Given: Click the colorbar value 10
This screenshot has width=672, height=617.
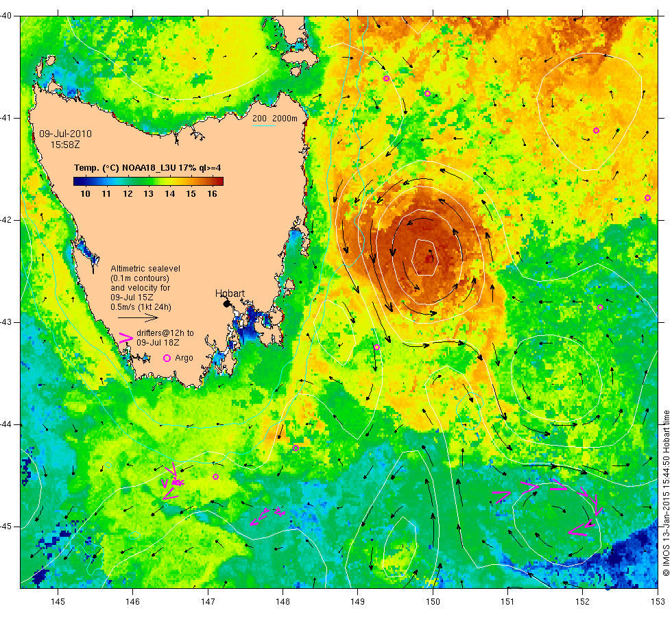Looking at the screenshot, I should (x=85, y=193).
